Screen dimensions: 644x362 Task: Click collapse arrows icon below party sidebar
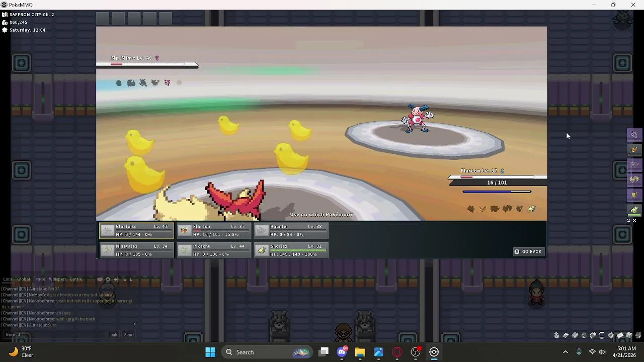point(628,221)
